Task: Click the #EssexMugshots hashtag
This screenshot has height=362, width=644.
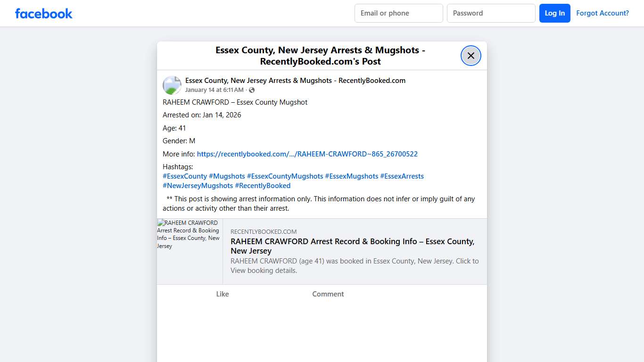Action: (x=351, y=176)
